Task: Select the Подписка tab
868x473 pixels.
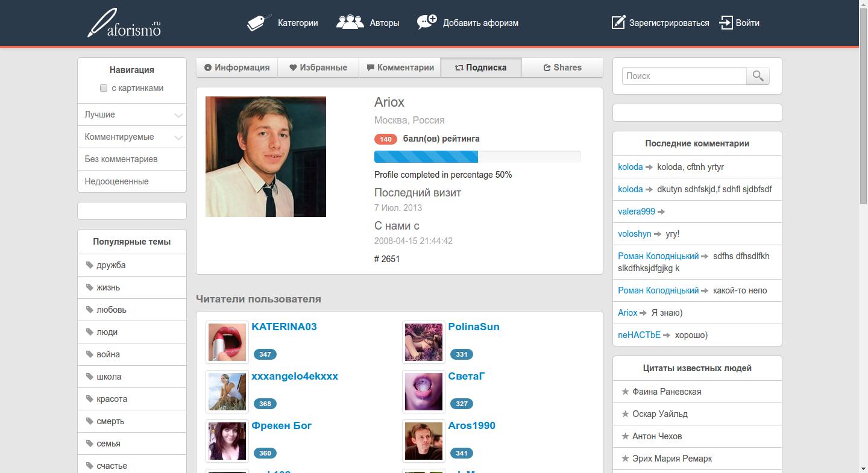Action: tap(481, 67)
